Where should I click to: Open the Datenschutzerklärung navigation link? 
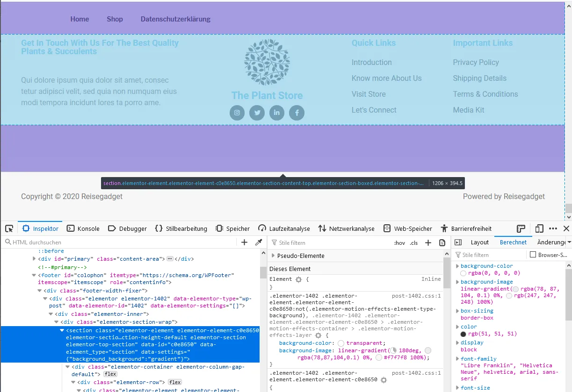[175, 19]
